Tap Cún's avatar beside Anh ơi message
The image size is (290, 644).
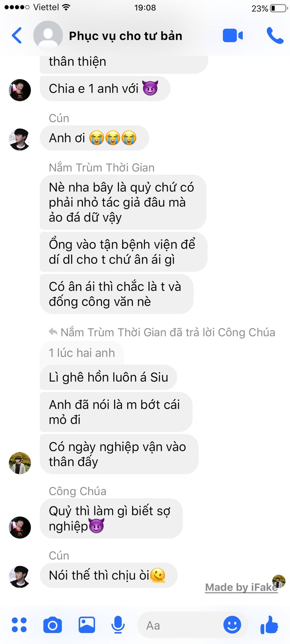point(20,139)
